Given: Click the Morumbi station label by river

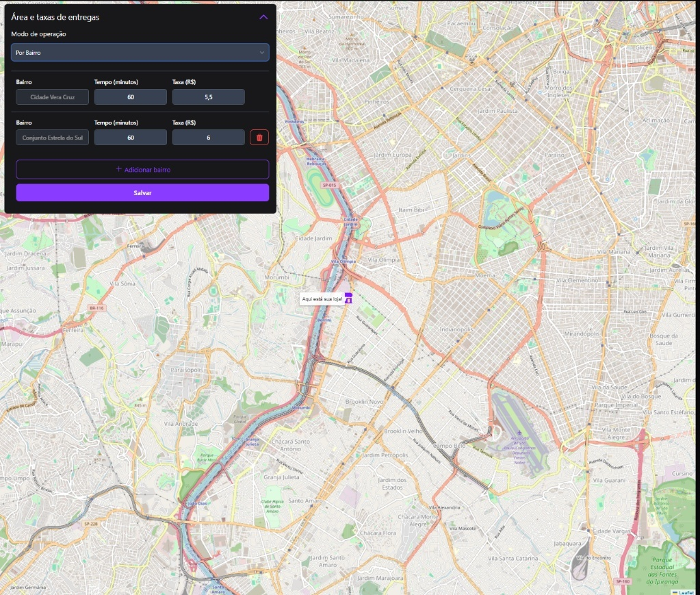Looking at the screenshot, I should (x=301, y=407).
